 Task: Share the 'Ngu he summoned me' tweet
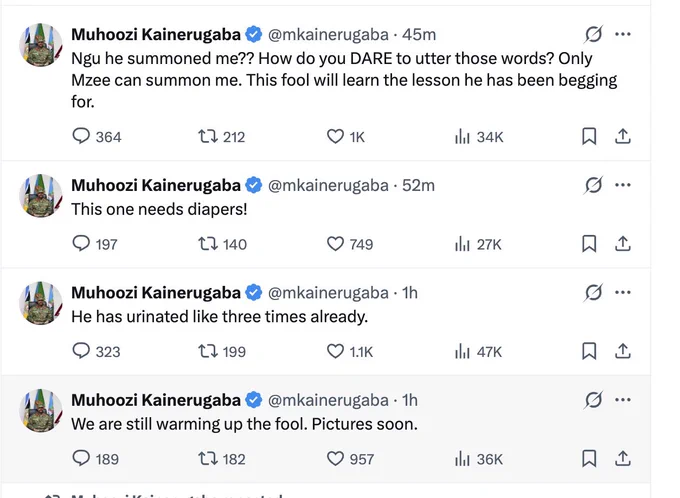coord(622,136)
